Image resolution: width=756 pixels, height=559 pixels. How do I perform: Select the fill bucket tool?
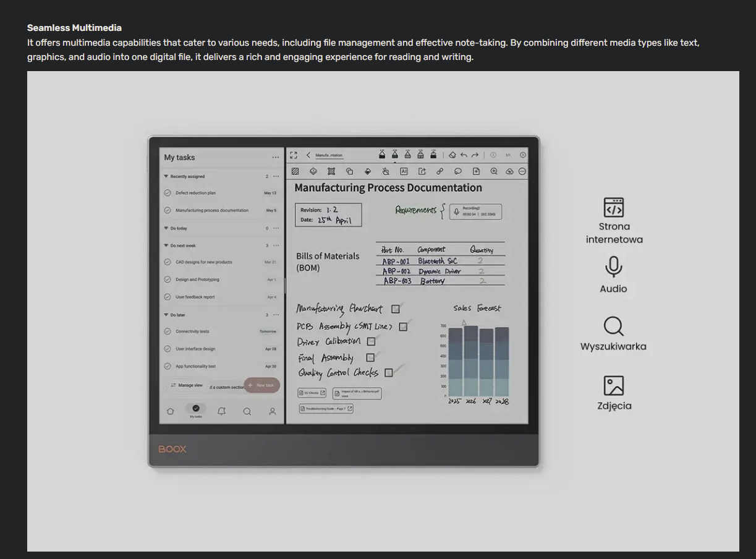(x=368, y=171)
